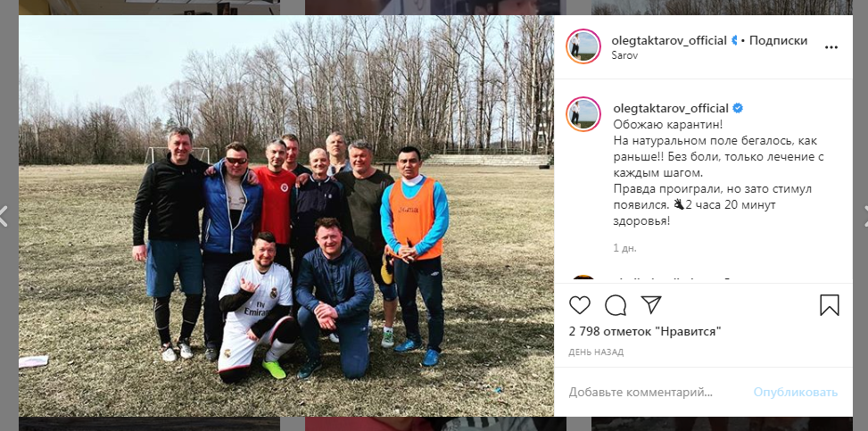View the 2 798 likes list
Image resolution: width=868 pixels, height=431 pixels.
(645, 332)
